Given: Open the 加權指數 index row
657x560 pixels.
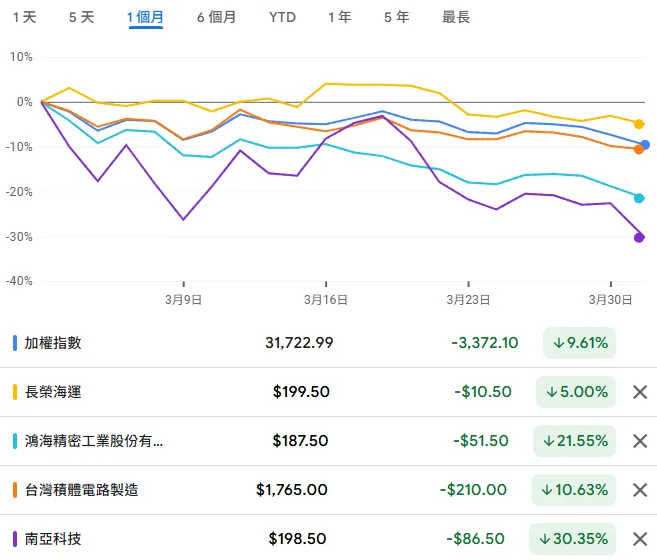Looking at the screenshot, I should click(328, 343).
